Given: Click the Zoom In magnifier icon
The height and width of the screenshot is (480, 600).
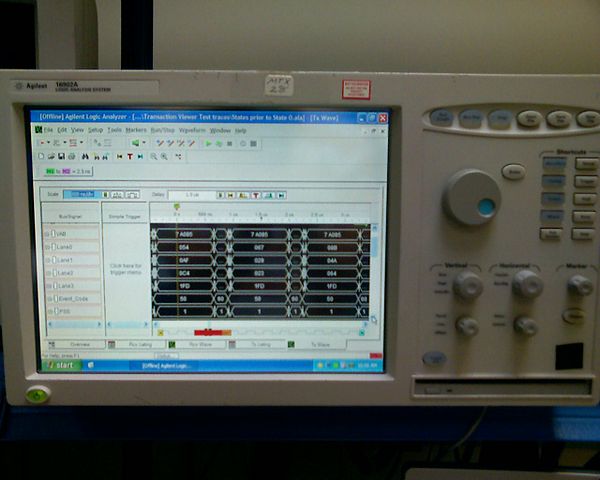Looking at the screenshot, I should [x=153, y=156].
